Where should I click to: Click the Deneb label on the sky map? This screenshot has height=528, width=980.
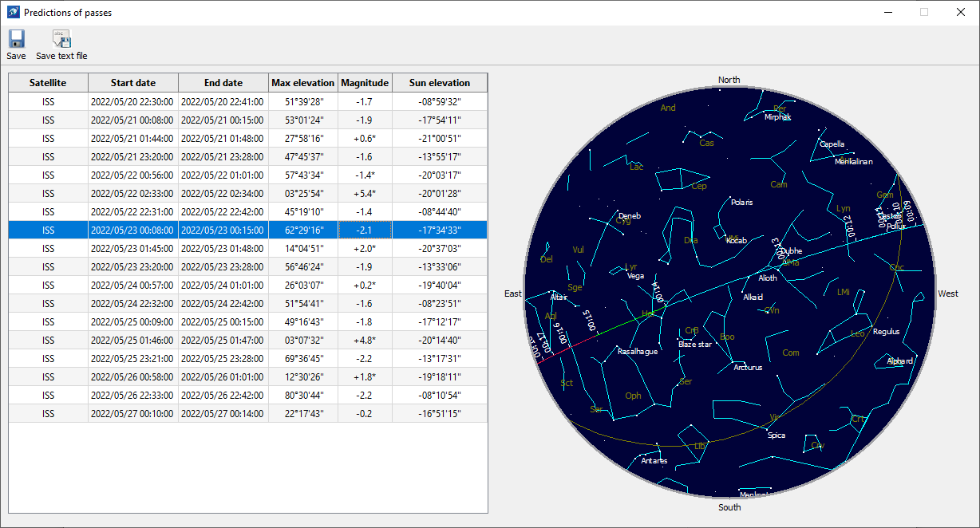tap(630, 215)
